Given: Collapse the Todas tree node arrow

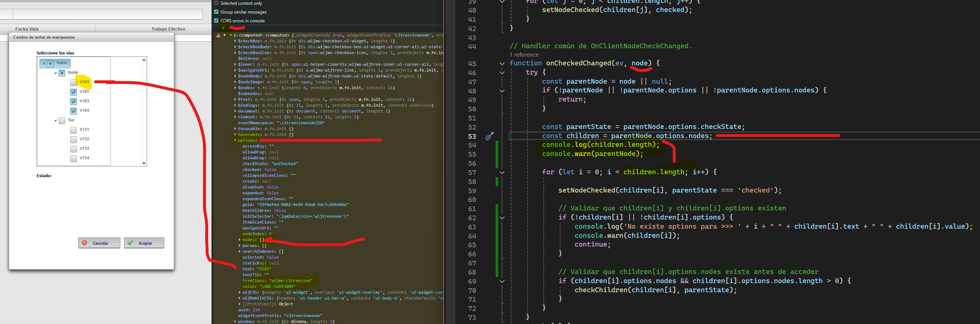Looking at the screenshot, I should coord(44,64).
